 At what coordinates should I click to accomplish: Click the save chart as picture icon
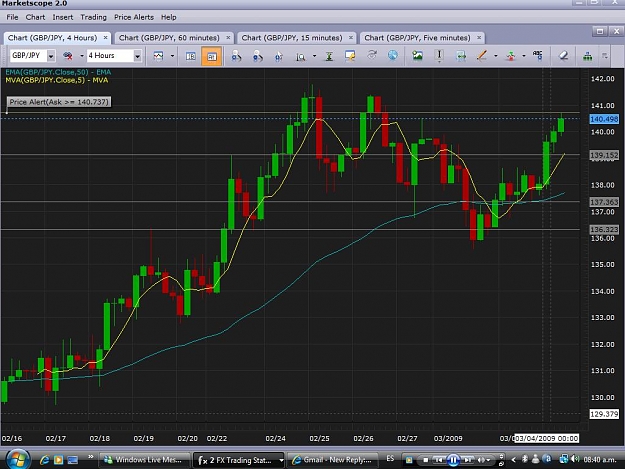tap(417, 55)
